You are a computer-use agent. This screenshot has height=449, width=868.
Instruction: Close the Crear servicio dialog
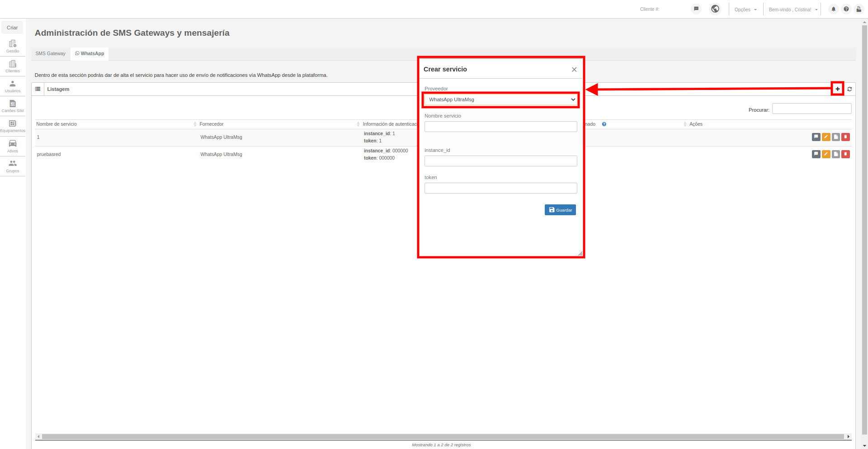tap(574, 70)
